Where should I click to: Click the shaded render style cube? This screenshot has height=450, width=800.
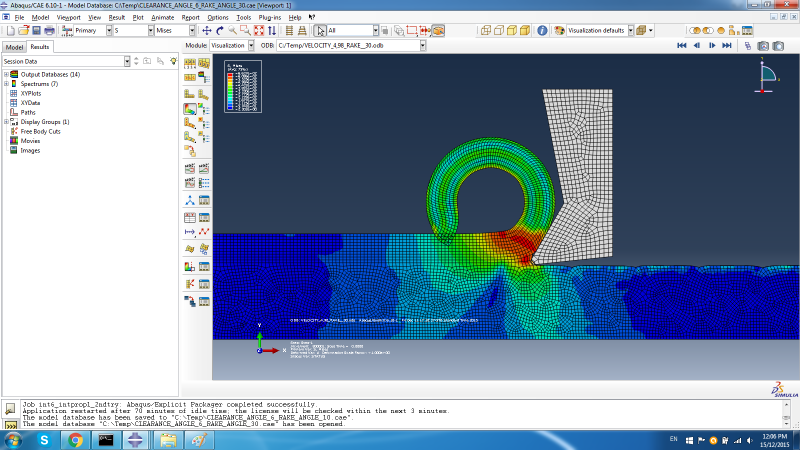tap(524, 31)
